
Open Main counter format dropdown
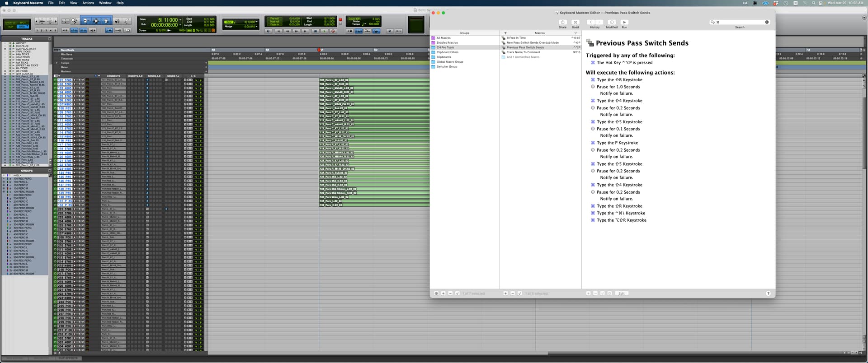pos(180,20)
